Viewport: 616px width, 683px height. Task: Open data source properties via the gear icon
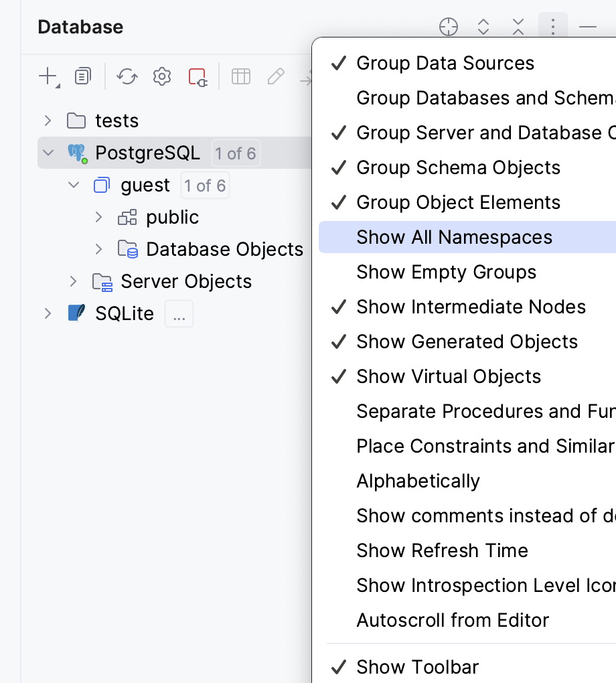coord(161,76)
